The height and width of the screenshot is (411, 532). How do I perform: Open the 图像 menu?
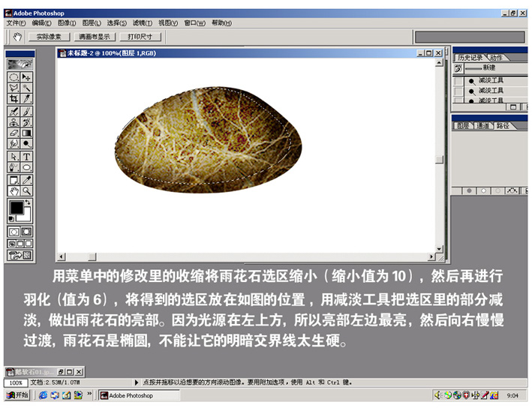pyautogui.click(x=67, y=23)
